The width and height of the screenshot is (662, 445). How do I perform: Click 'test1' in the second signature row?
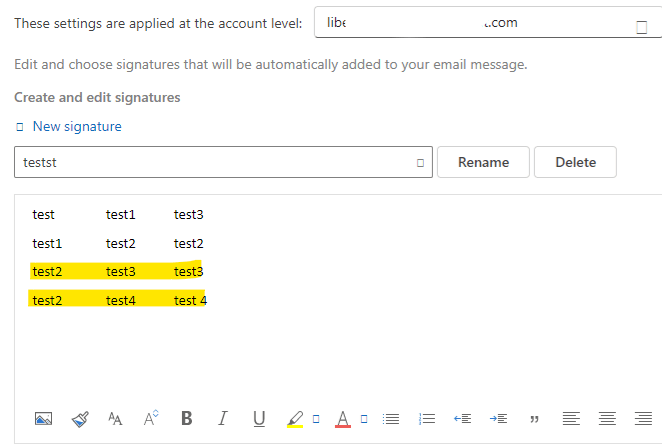click(47, 243)
